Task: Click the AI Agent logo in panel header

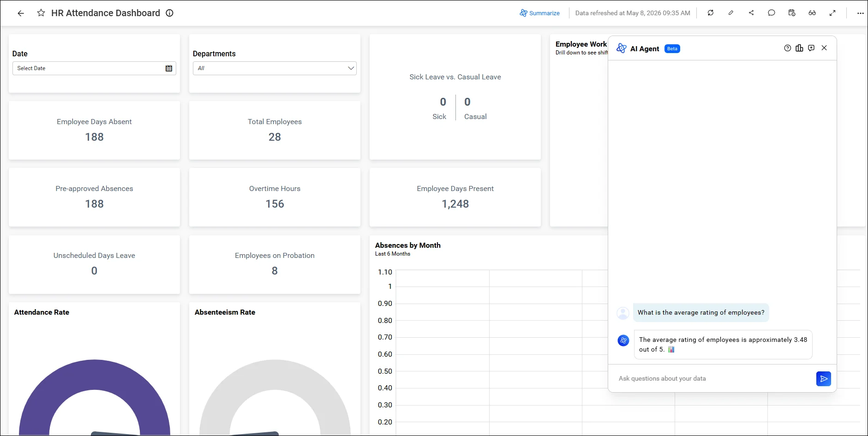Action: 622,48
